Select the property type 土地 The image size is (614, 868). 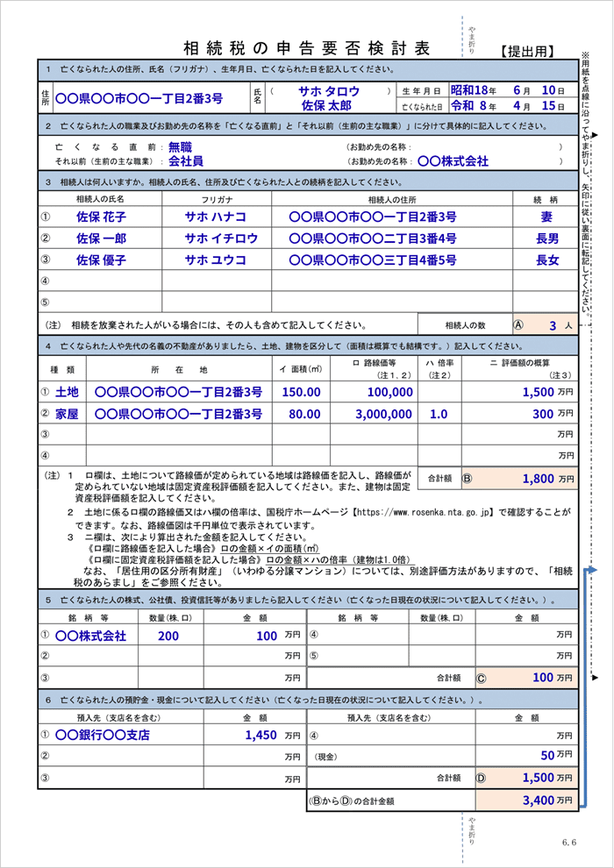coord(67,393)
